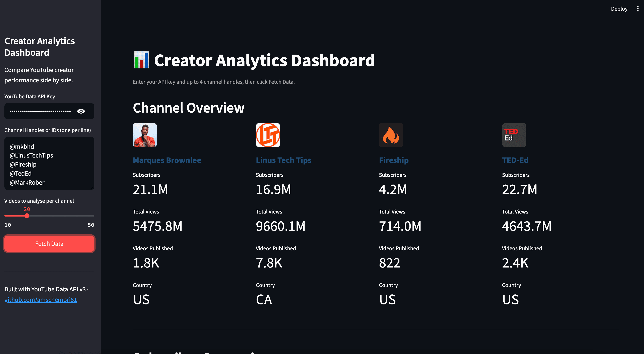Click Marques Brownlee subscribers value 21.1M
Image resolution: width=644 pixels, height=354 pixels.
click(150, 189)
